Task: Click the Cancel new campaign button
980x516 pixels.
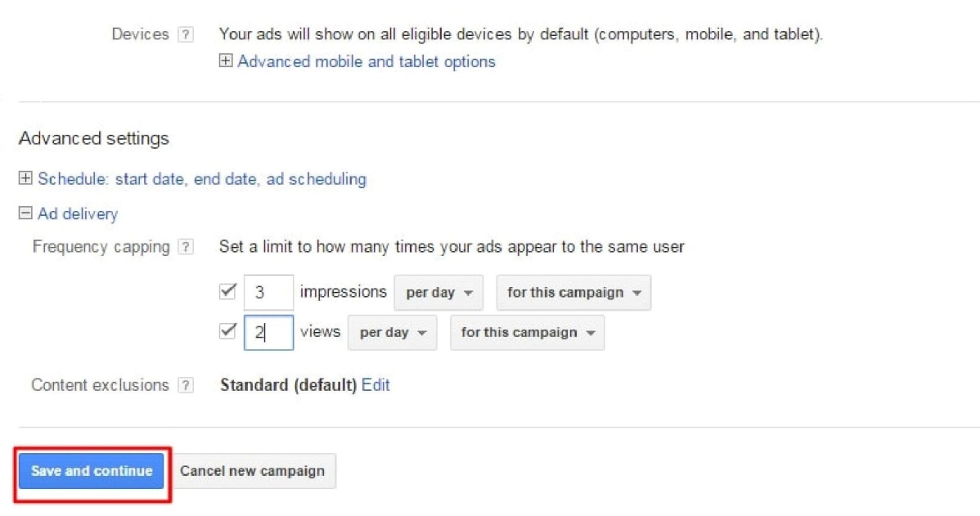Action: 253,471
